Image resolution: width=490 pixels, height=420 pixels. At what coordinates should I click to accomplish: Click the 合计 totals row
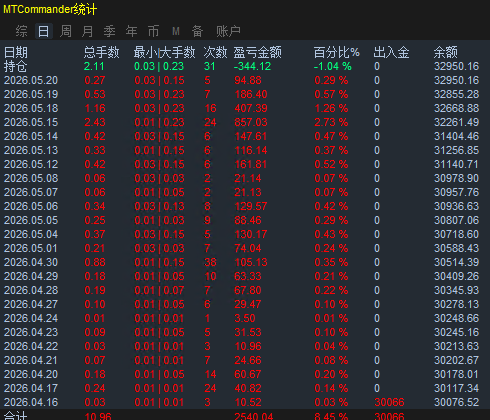point(245,415)
